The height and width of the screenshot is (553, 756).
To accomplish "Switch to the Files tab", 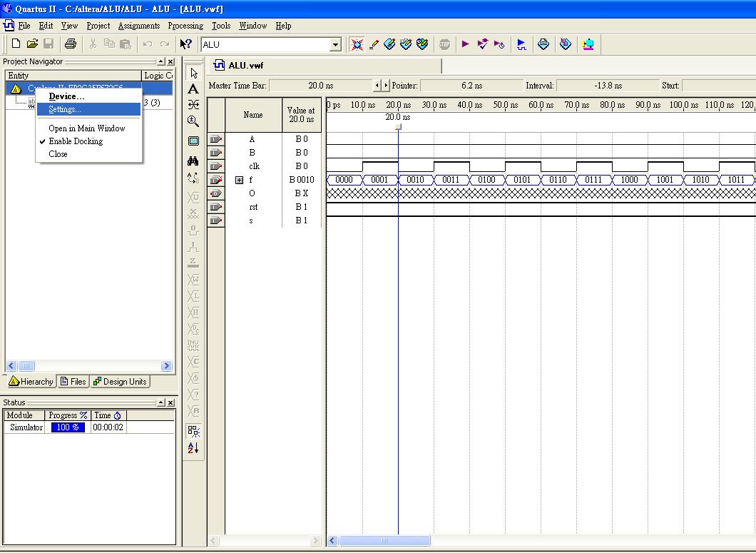I will pyautogui.click(x=73, y=382).
